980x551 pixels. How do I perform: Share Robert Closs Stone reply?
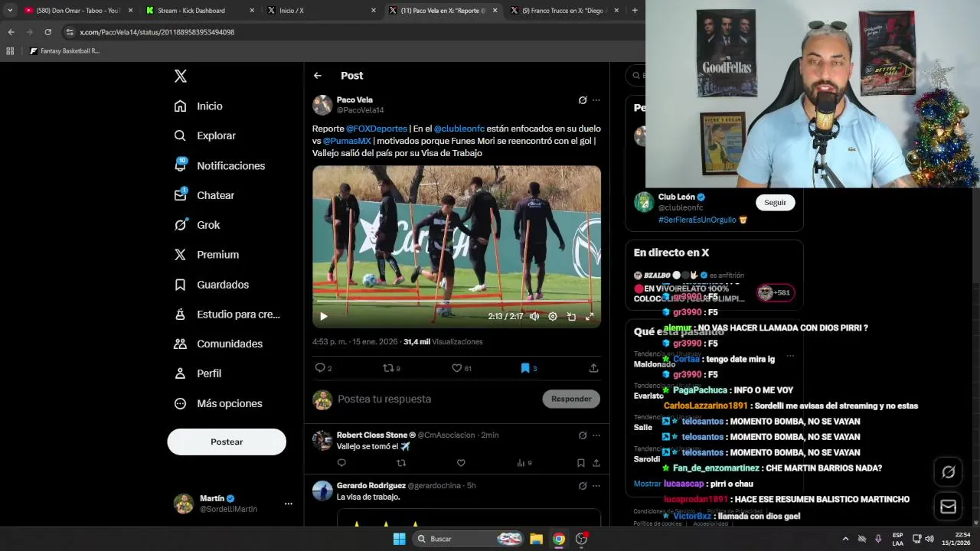coord(596,463)
